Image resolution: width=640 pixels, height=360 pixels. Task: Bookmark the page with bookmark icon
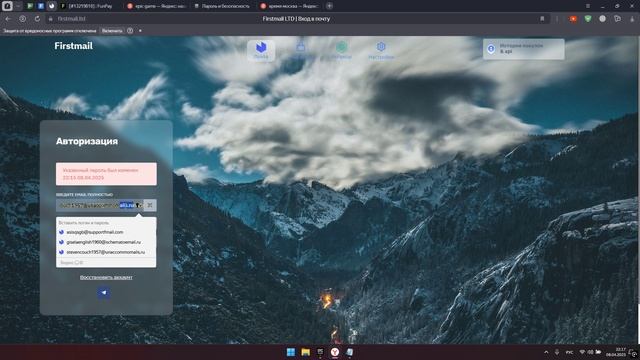[542, 19]
